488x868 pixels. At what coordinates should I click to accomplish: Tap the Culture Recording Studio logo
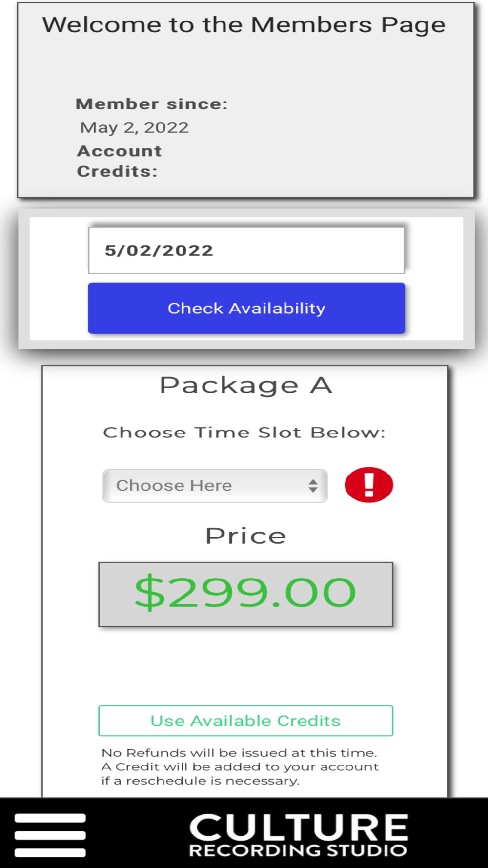point(298,835)
